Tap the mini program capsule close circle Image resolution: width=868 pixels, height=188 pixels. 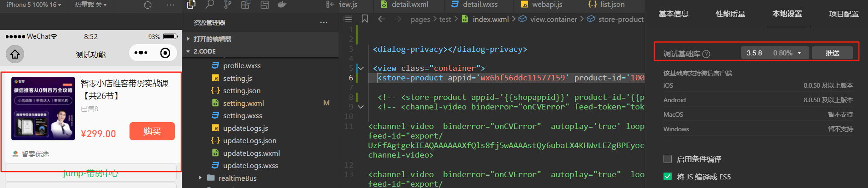tap(165, 53)
